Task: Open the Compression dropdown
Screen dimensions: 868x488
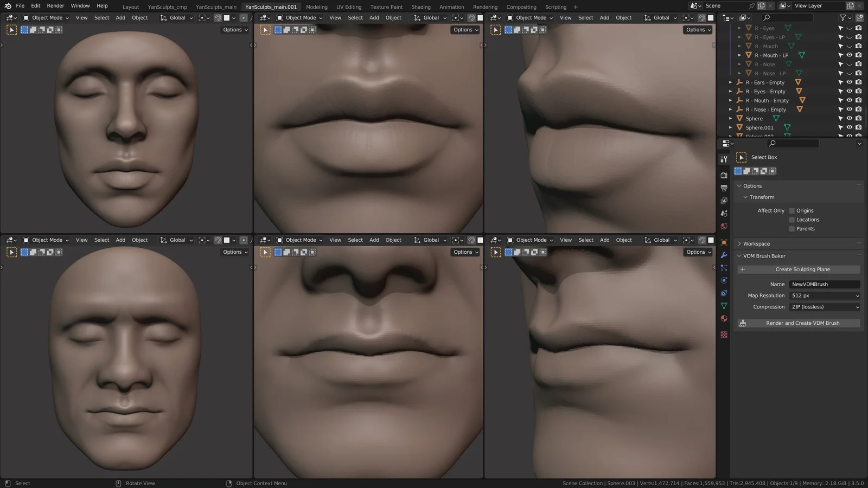Action: point(824,306)
